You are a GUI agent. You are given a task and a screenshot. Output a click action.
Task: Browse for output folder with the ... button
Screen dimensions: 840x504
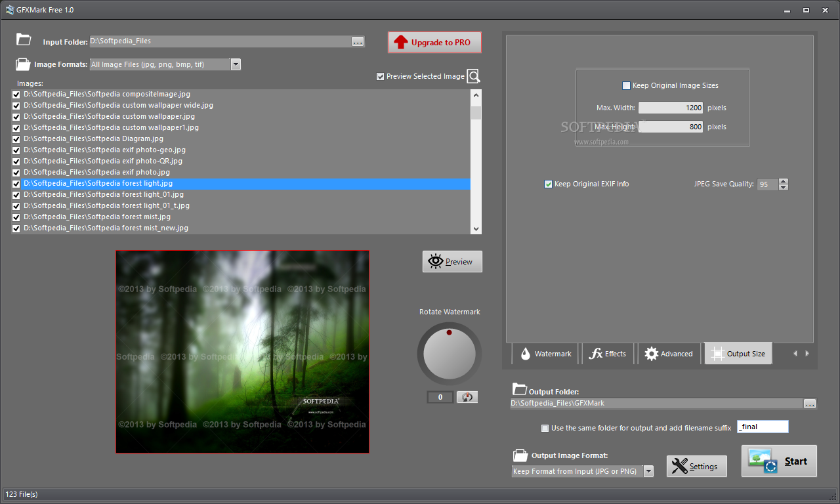[810, 404]
